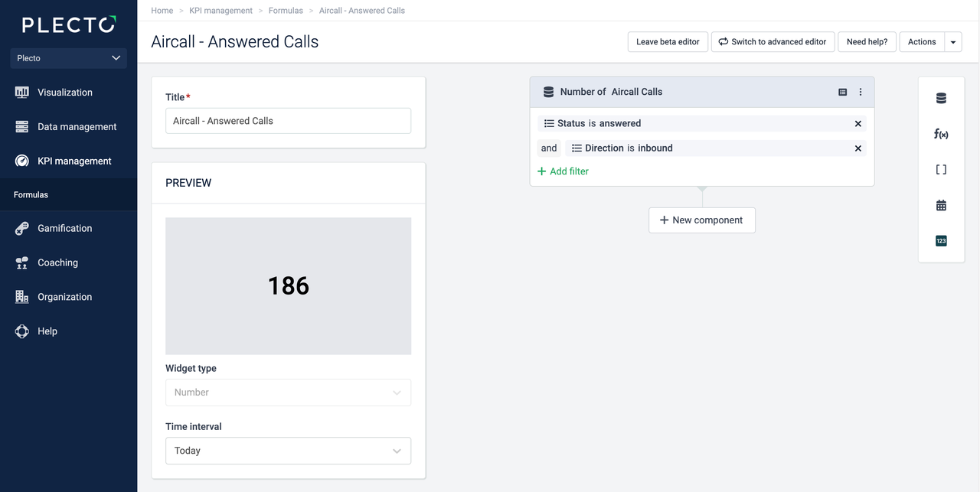Add a brackets component from right toolbar
Screen dimensions: 980x492
(941, 170)
